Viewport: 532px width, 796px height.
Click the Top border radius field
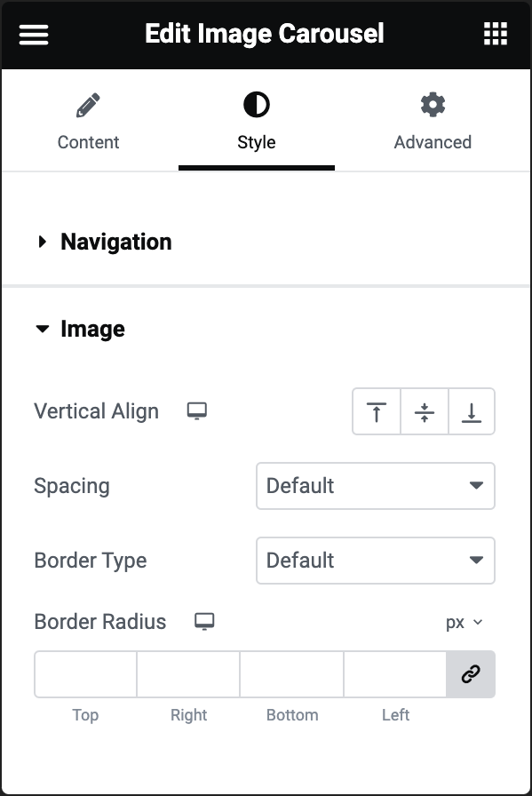point(86,674)
